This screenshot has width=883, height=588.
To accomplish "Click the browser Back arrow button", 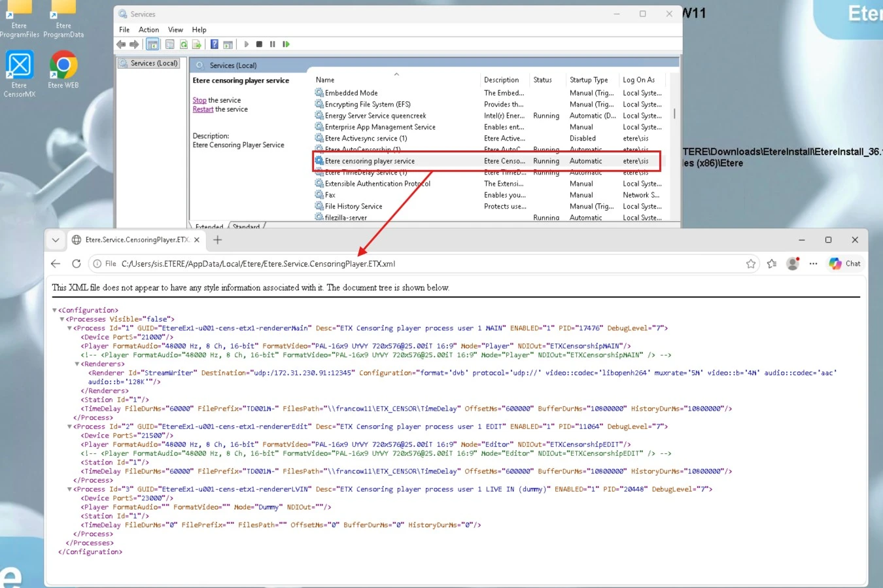I will click(56, 264).
